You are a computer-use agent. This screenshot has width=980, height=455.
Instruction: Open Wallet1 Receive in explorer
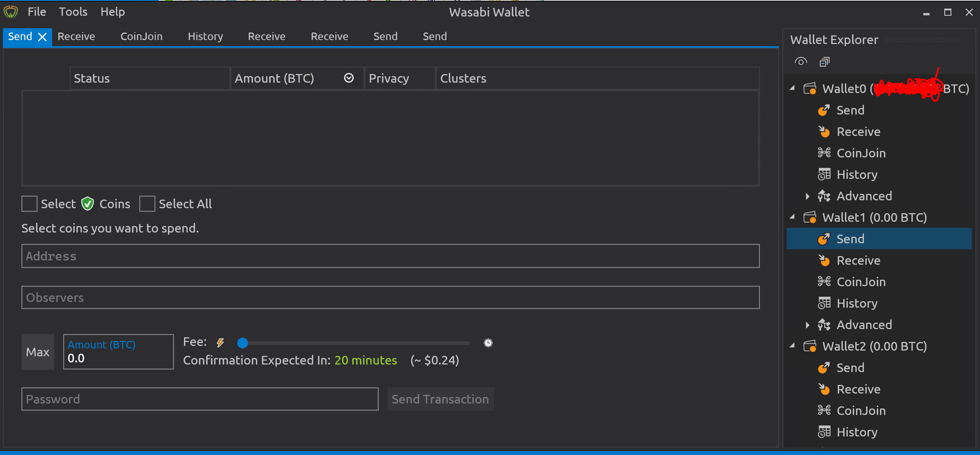tap(858, 260)
